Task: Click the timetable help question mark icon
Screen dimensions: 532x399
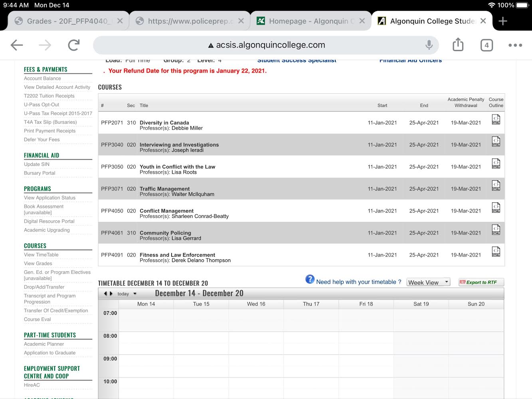Action: click(x=310, y=280)
